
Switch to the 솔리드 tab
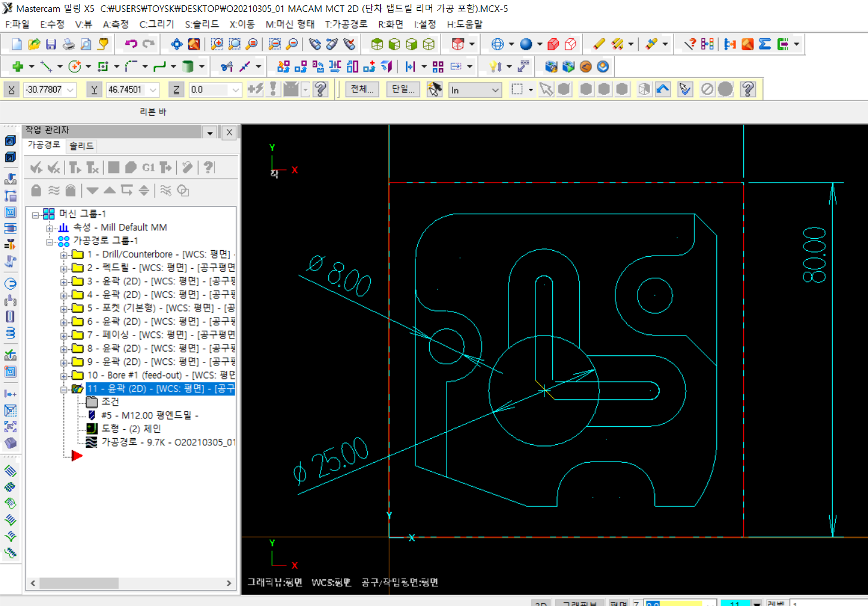point(81,146)
